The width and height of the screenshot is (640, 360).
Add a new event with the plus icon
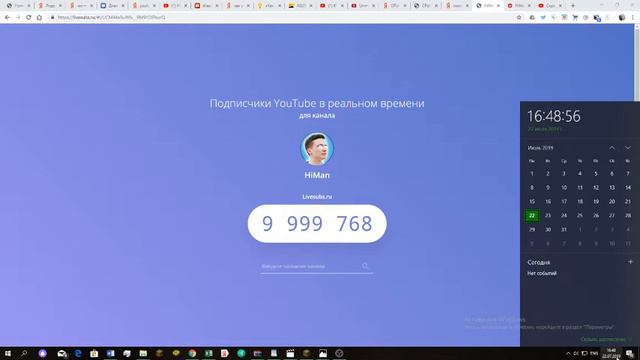(x=630, y=262)
